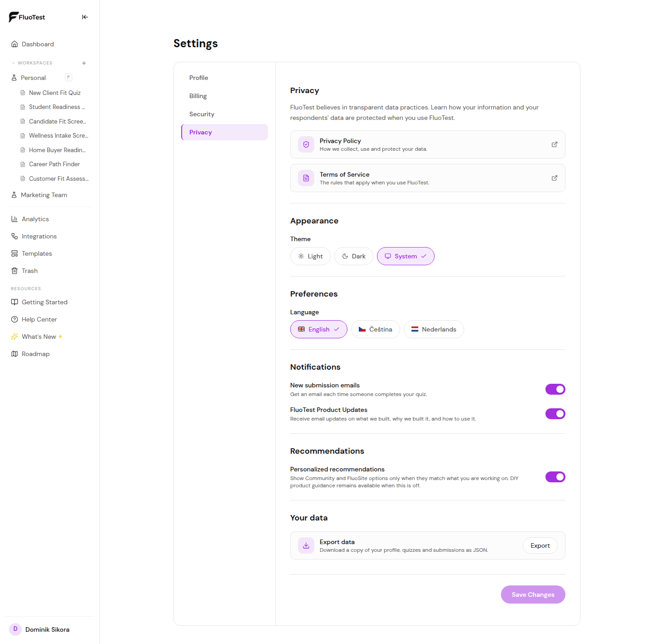Image resolution: width=654 pixels, height=644 pixels.
Task: Switch to the Security settings tab
Action: [x=224, y=114]
